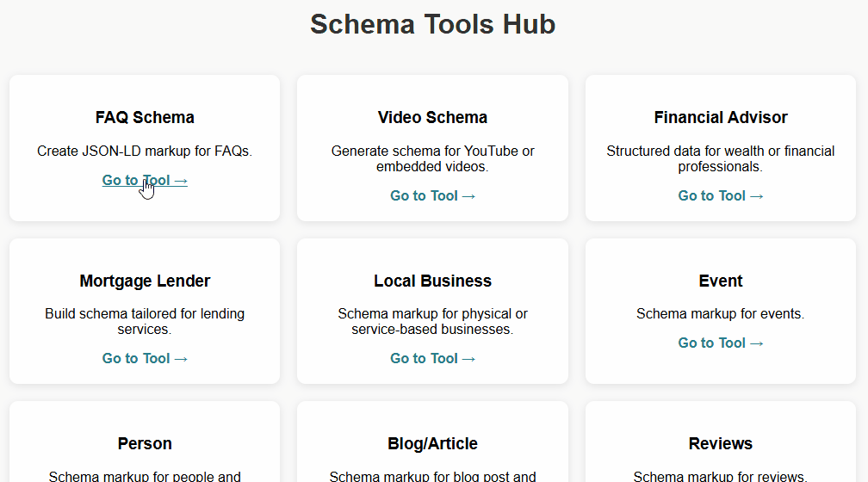Click 'Create JSON-LD markup for FAQs' description
The width and height of the screenshot is (868, 482).
[x=145, y=151]
